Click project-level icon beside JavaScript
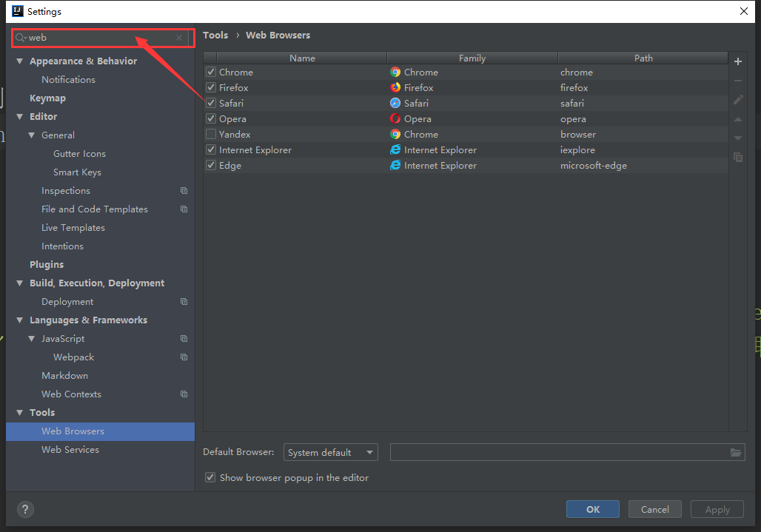The height and width of the screenshot is (532, 761). tap(184, 338)
